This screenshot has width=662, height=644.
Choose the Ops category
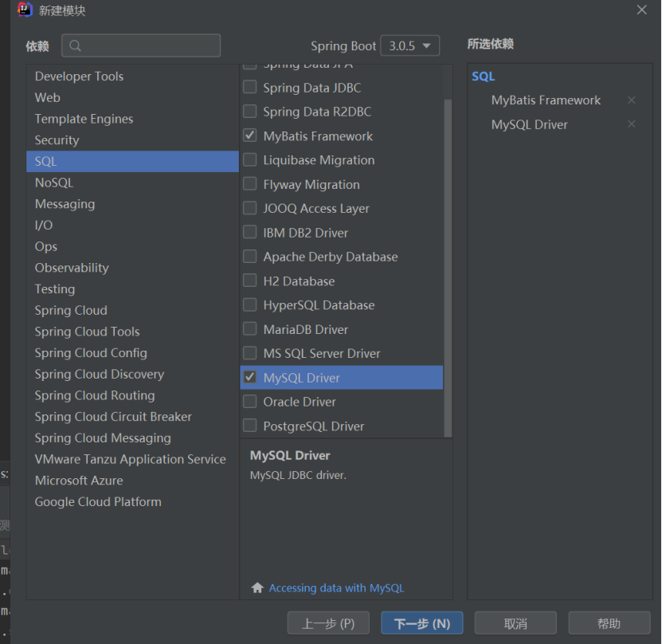tap(132, 246)
